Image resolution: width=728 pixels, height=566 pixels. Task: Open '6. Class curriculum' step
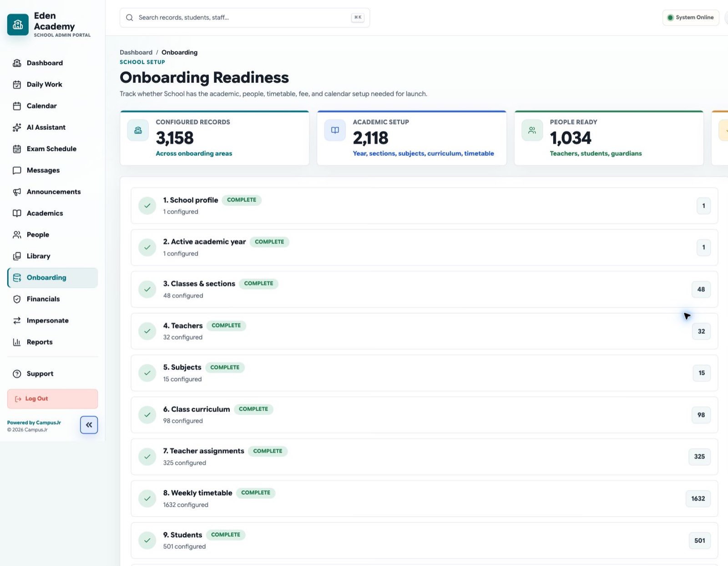pos(197,409)
